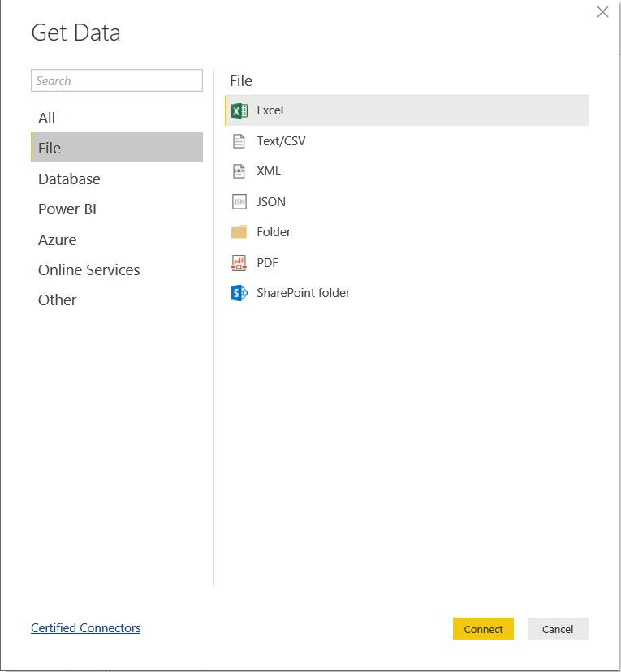Click the XML file icon

pyautogui.click(x=239, y=171)
